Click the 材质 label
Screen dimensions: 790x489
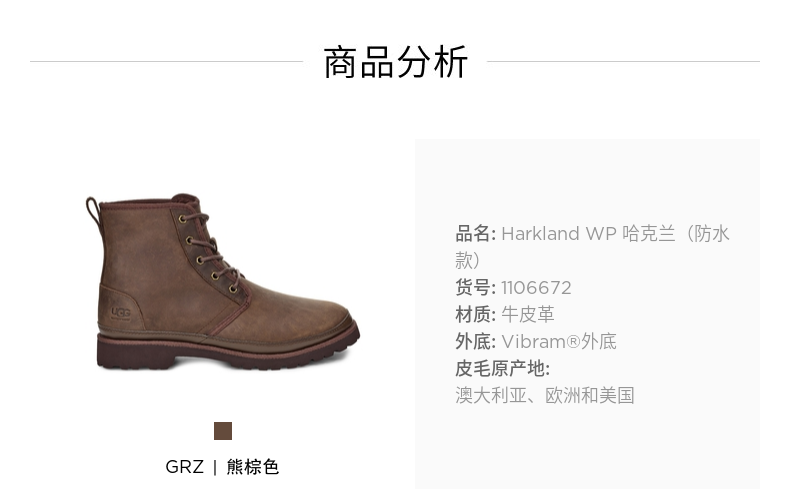click(x=476, y=315)
